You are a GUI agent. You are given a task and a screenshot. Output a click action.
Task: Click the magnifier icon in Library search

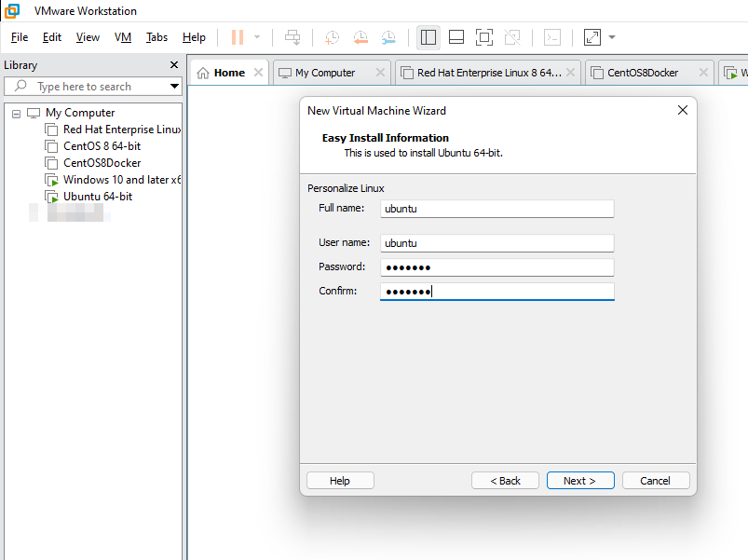click(20, 86)
